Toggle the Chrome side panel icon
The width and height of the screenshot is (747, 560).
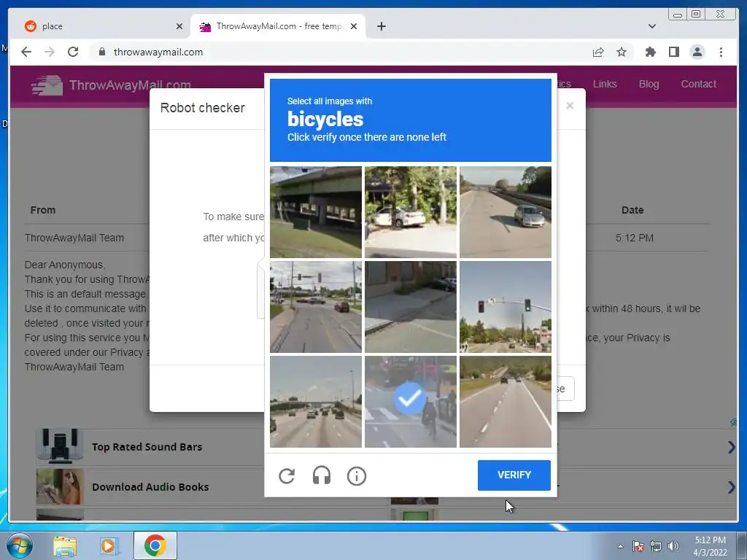673,52
